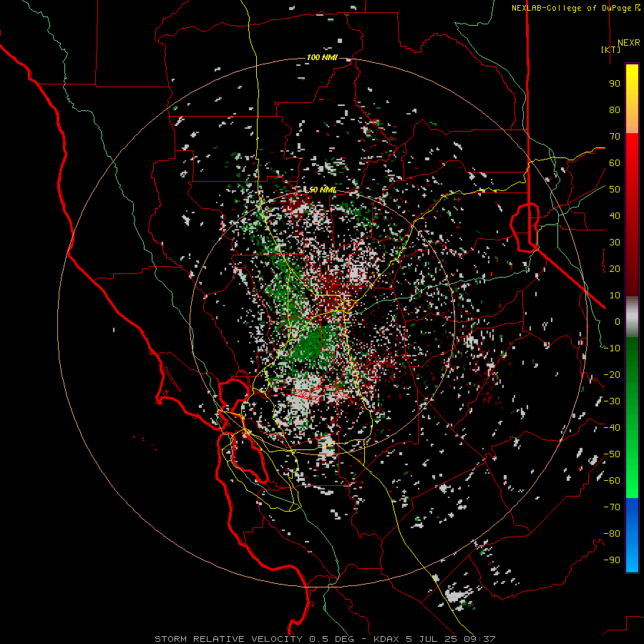Select the -60 value on the velocity scale
The image size is (644, 644).
pos(612,481)
